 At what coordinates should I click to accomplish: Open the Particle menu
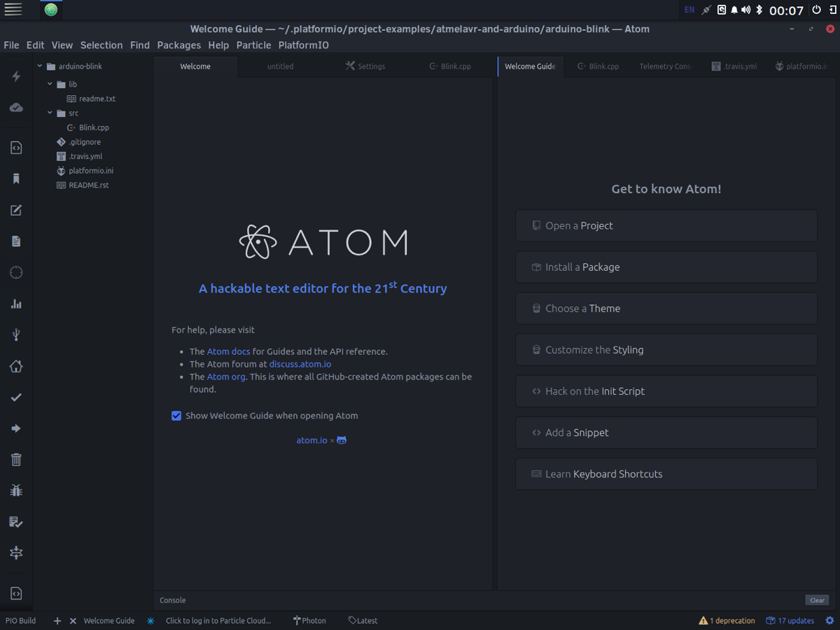click(x=253, y=45)
